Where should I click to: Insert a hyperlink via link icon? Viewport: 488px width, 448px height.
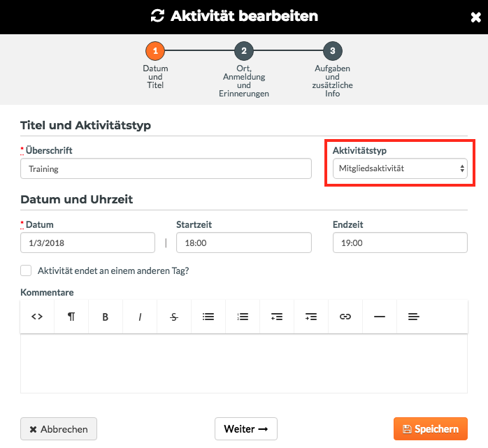coord(345,317)
